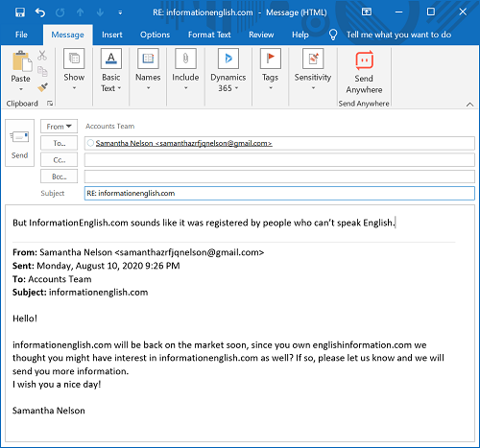Open the Tags flag menu
Viewport: 480px width, 448px height.
pos(271,70)
